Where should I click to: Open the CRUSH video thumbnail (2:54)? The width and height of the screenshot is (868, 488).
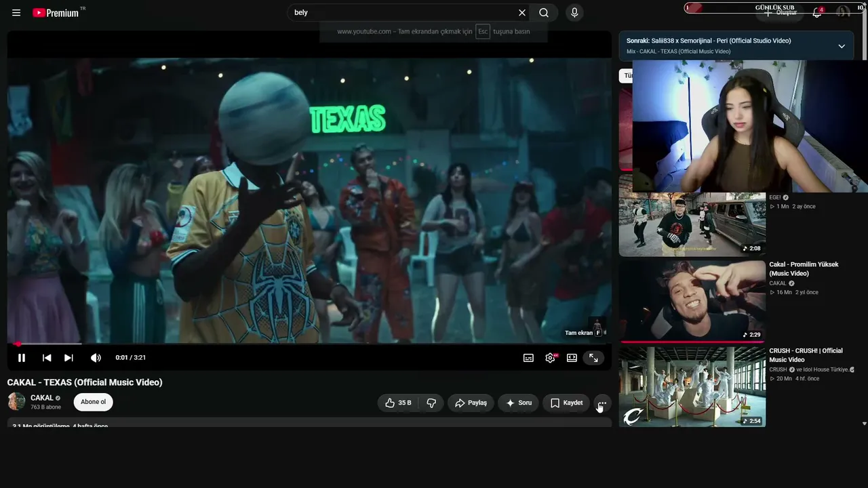tap(692, 387)
